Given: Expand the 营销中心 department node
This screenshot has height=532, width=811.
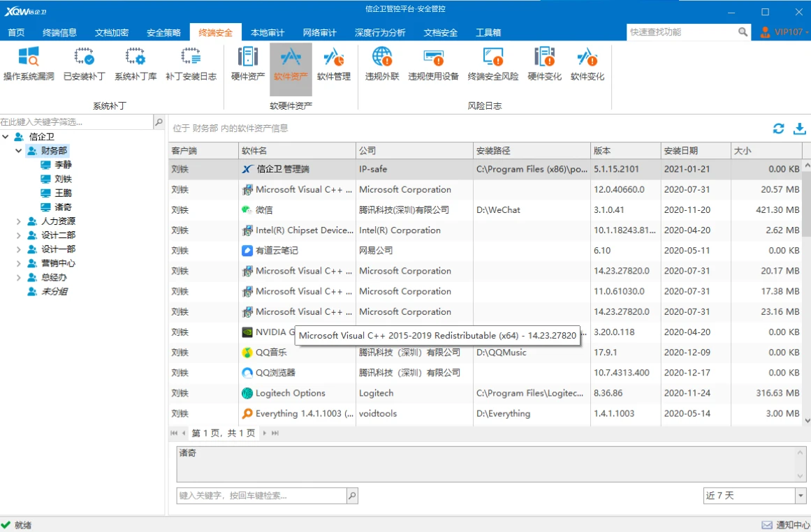Looking at the screenshot, I should (19, 263).
